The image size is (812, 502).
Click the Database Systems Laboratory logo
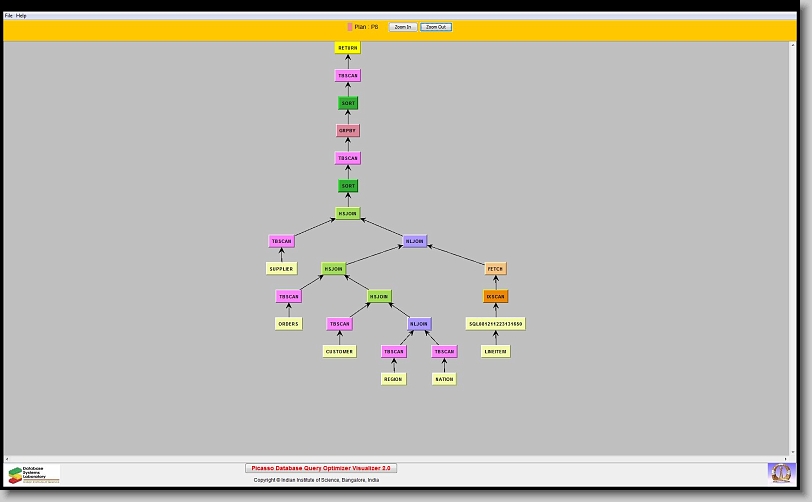[33, 474]
